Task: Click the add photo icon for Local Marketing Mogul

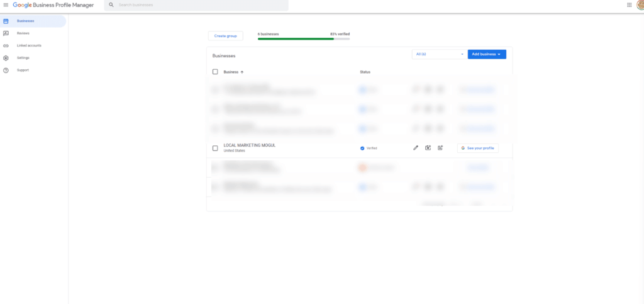Action: tap(428, 148)
